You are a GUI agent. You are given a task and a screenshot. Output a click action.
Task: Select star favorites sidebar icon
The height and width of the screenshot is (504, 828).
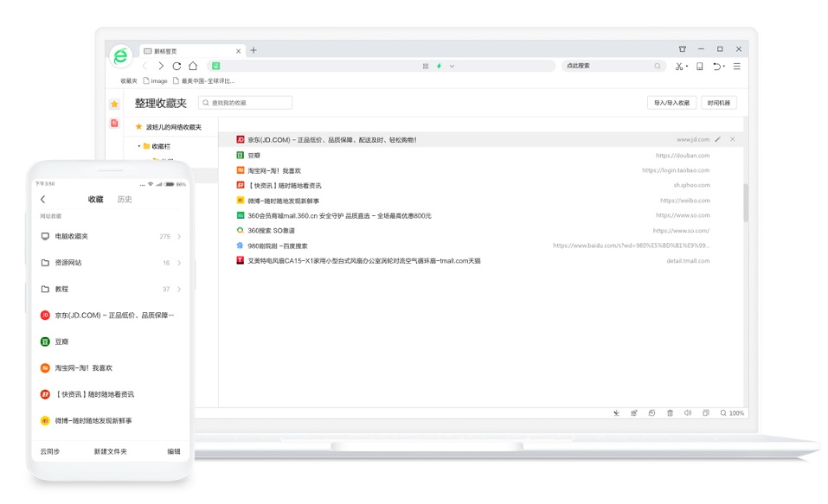[x=114, y=104]
